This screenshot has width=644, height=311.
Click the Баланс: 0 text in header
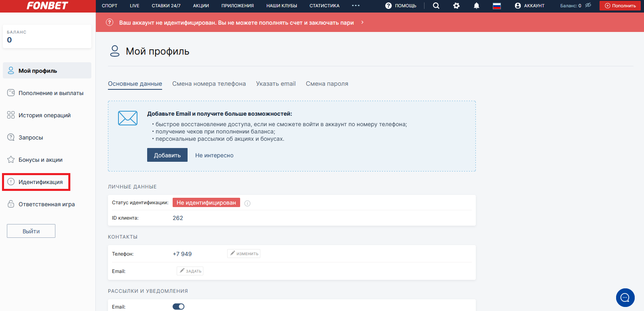(x=571, y=6)
